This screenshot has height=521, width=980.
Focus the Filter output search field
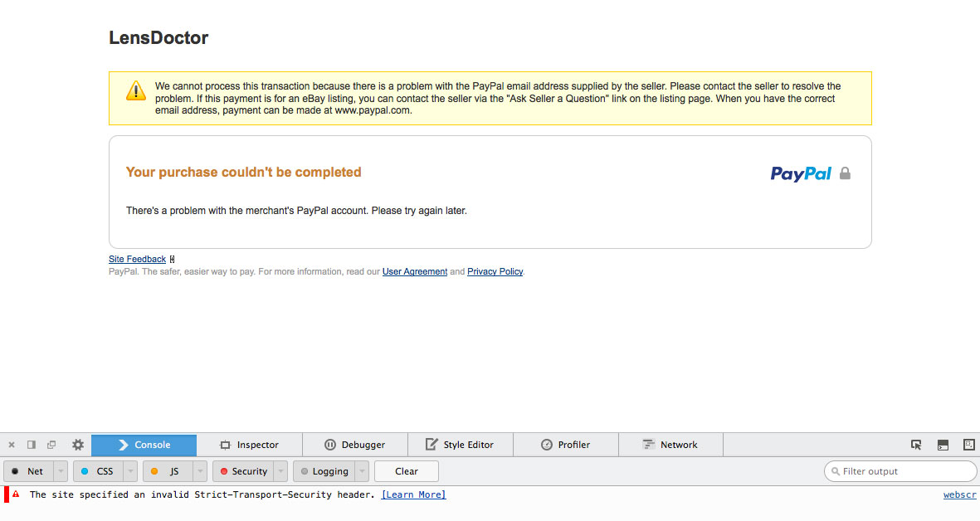[x=900, y=471]
